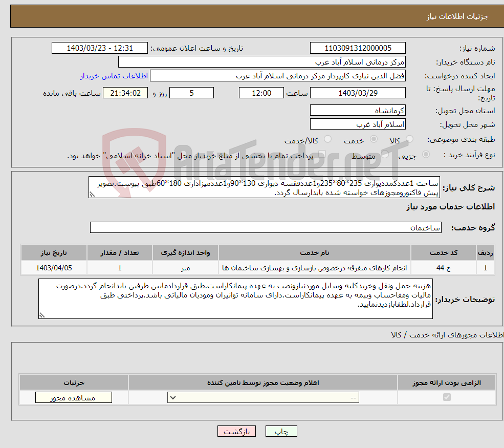Click the announcement date field 1403/03/23 - 12:31
Screen dimensions: 504x448
pyautogui.click(x=100, y=48)
